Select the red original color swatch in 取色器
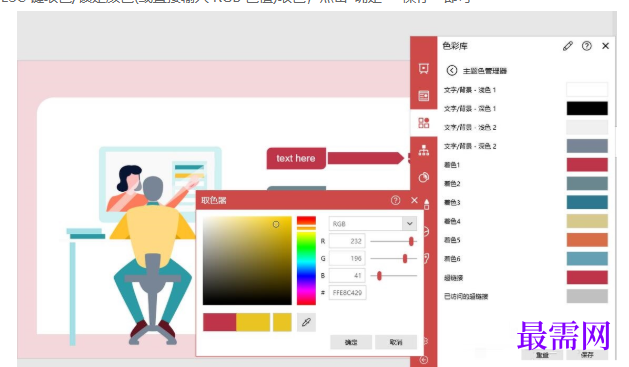Image resolution: width=629 pixels, height=367 pixels. pos(219,322)
